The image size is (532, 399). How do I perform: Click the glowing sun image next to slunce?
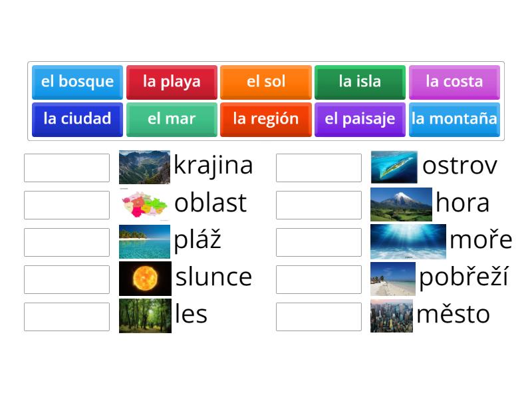pos(145,279)
